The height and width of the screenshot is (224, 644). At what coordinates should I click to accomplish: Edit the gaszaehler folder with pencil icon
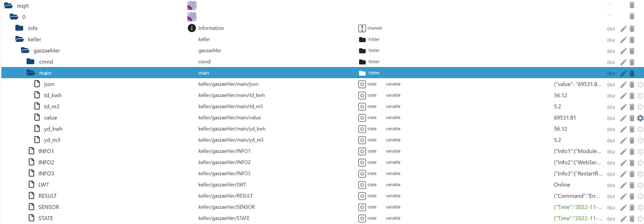point(623,51)
